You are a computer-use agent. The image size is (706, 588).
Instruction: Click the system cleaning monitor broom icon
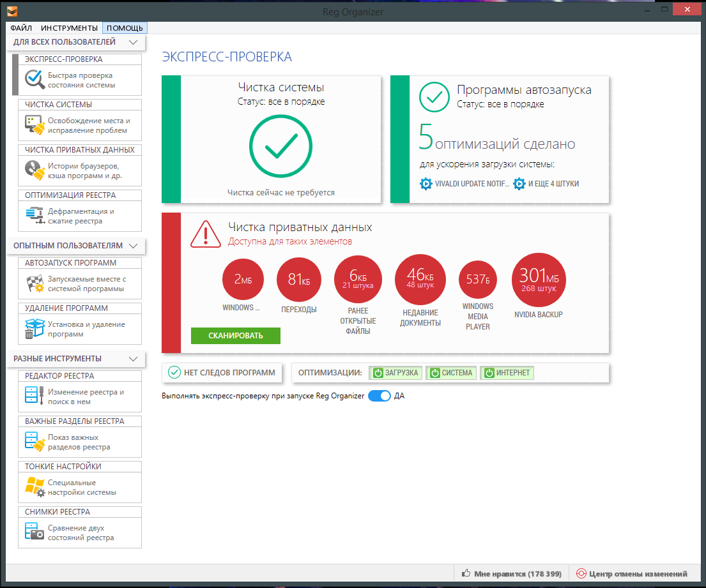(35, 125)
